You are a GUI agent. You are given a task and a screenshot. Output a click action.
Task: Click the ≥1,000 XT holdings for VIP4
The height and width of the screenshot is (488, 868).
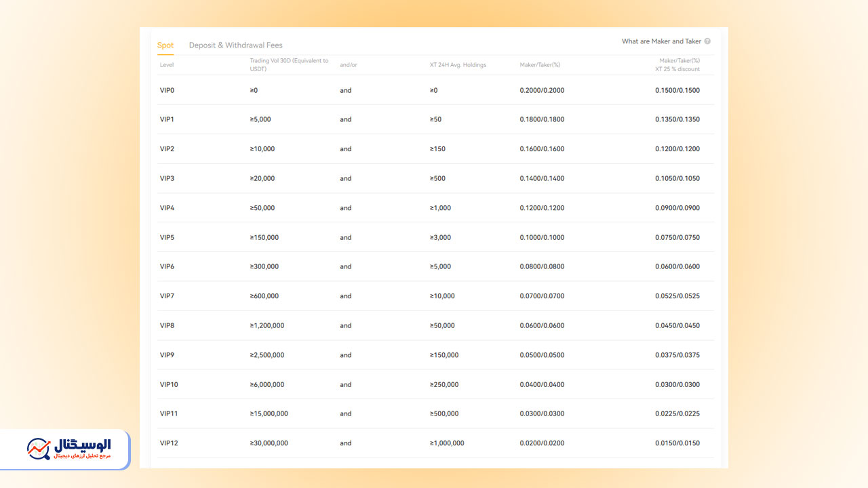440,208
